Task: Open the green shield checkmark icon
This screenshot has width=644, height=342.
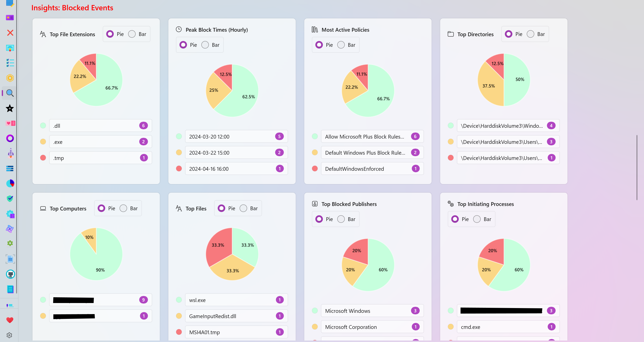Action: point(10,199)
